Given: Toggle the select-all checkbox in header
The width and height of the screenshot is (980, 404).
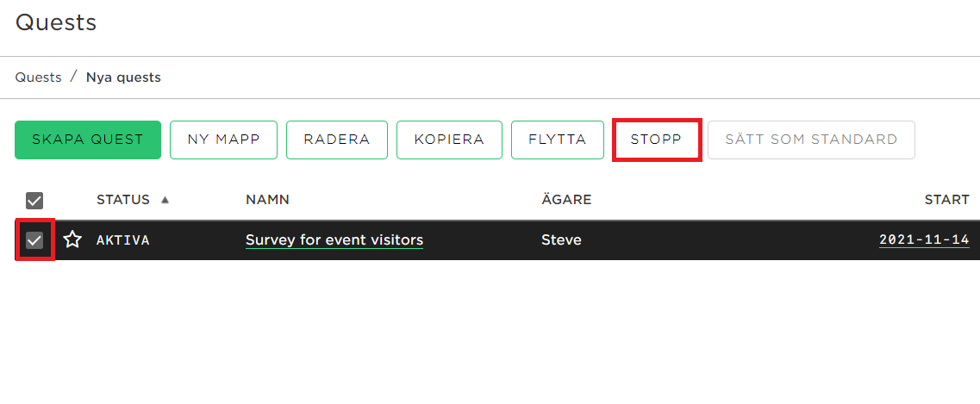Looking at the screenshot, I should [x=34, y=201].
